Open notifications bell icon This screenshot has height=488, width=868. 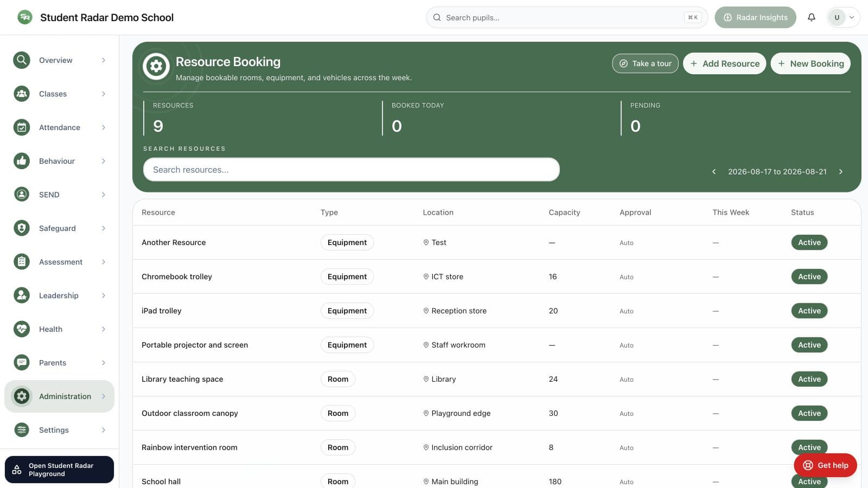click(812, 17)
